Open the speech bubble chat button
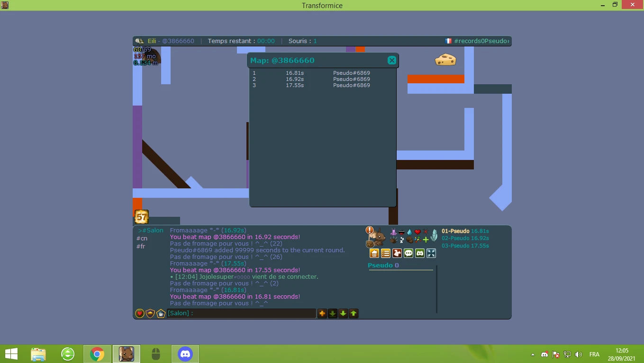The image size is (644, 363). click(408, 253)
